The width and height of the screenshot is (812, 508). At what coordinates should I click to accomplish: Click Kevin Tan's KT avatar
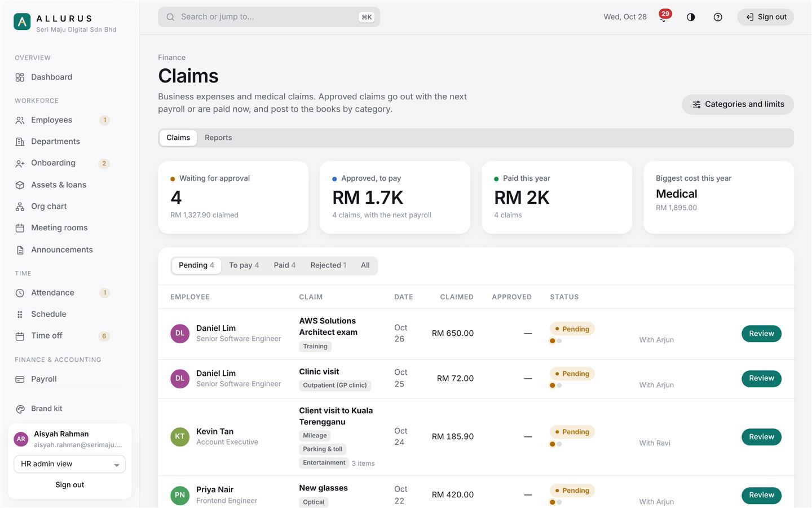click(x=180, y=437)
